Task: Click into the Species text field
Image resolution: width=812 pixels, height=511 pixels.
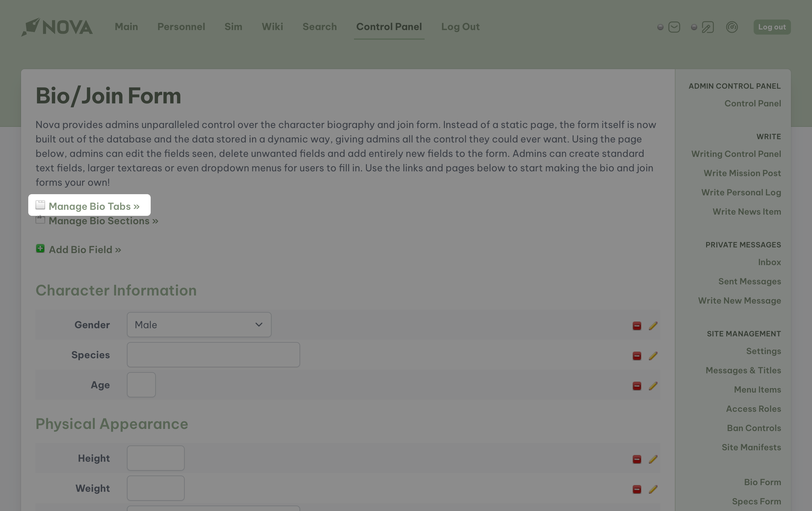Action: [213, 355]
